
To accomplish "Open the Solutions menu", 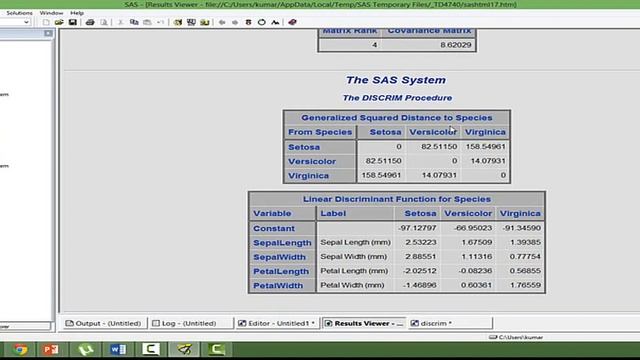I will tap(19, 13).
